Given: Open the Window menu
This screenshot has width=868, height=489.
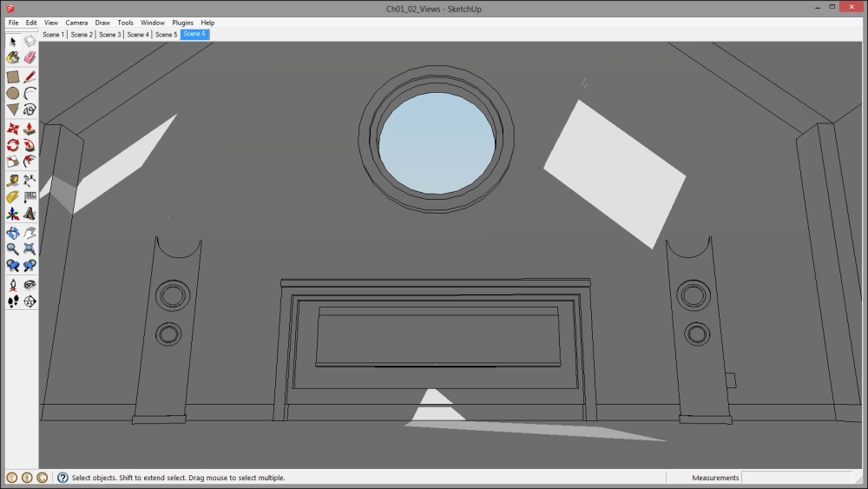Looking at the screenshot, I should coord(152,23).
